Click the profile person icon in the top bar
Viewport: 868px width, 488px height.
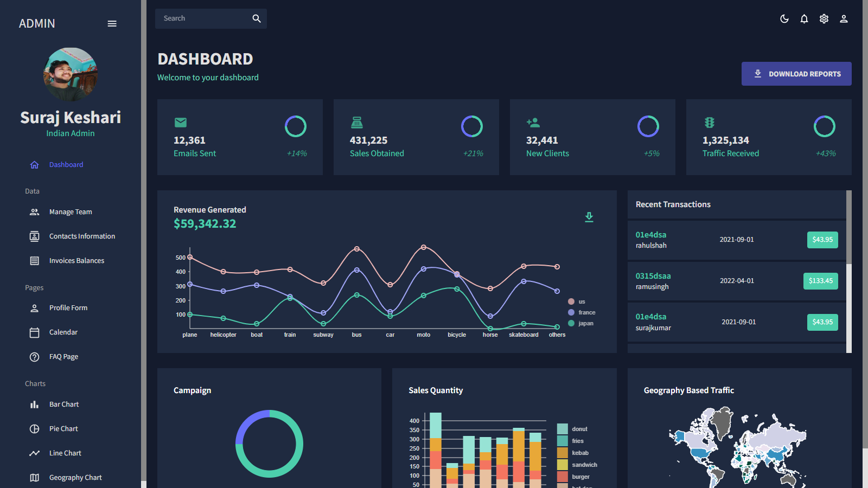coord(844,18)
